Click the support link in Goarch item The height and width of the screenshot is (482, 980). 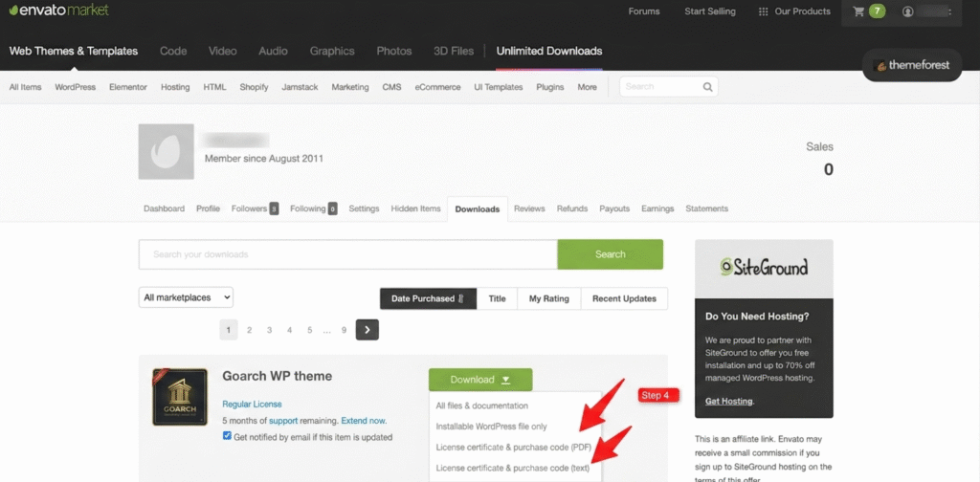pos(283,420)
